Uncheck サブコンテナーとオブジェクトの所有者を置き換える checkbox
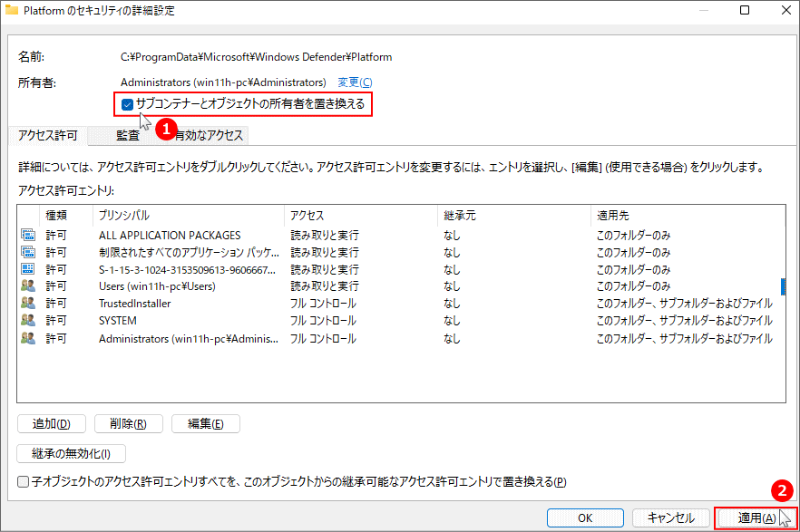Screen dimensions: 800x532 pyautogui.click(x=127, y=104)
